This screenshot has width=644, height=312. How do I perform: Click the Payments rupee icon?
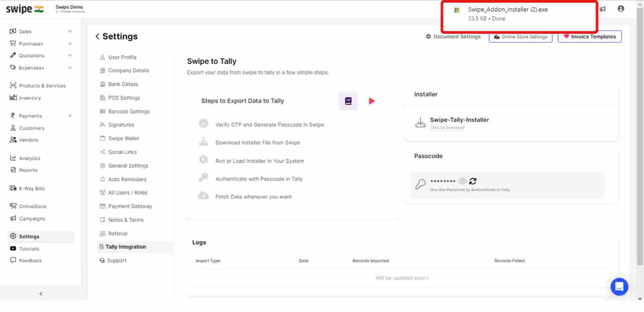(x=13, y=115)
